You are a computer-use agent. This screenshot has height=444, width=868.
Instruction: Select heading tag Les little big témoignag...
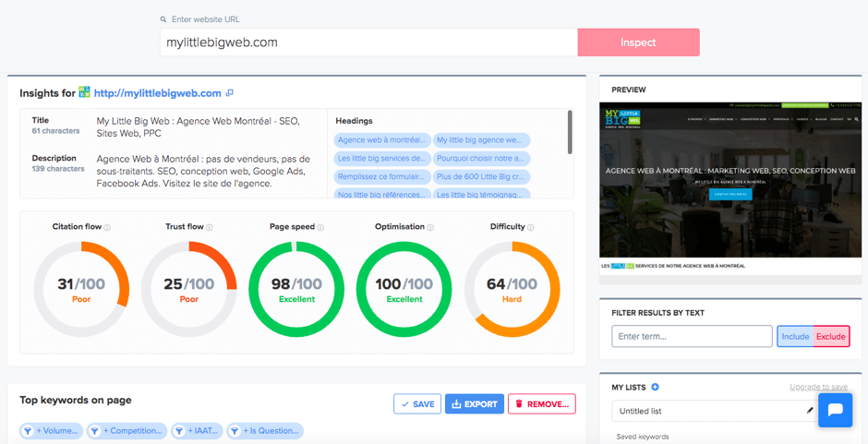click(x=481, y=194)
